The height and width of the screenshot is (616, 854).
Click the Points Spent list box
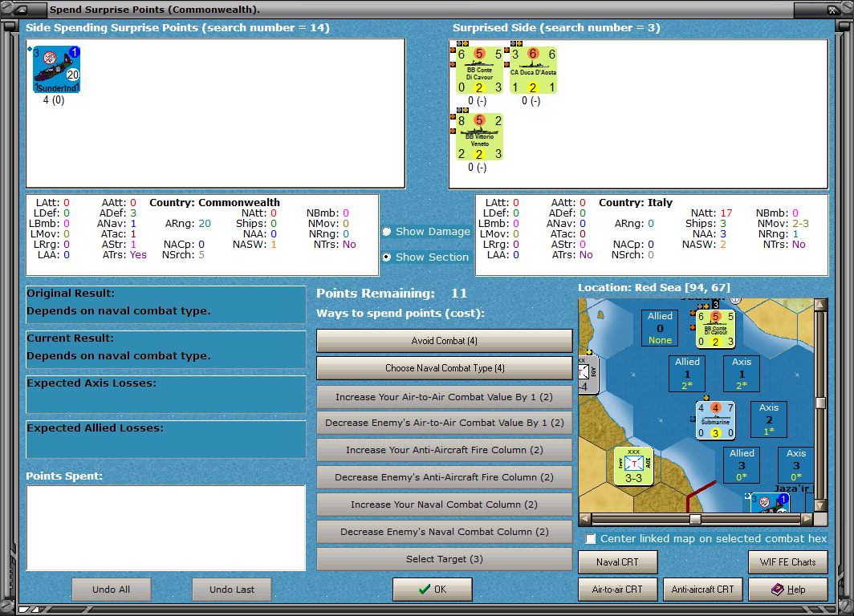tap(166, 528)
